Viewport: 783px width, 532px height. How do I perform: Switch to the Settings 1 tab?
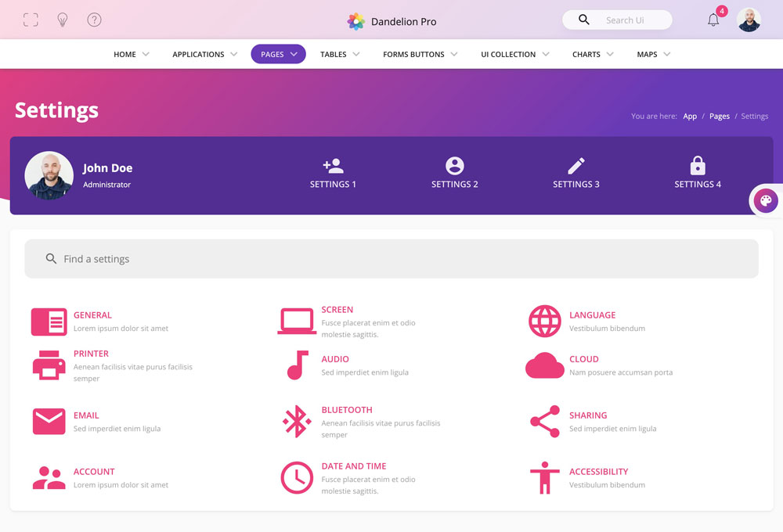[333, 174]
